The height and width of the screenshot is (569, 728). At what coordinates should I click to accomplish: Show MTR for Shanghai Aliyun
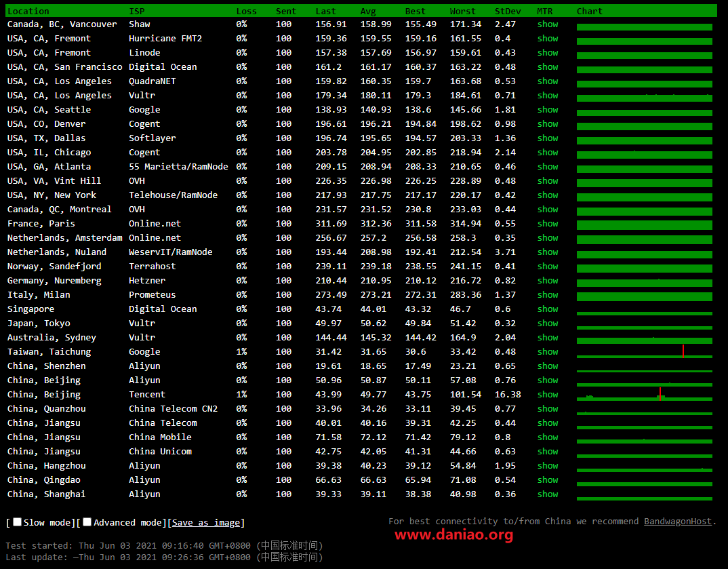[548, 494]
